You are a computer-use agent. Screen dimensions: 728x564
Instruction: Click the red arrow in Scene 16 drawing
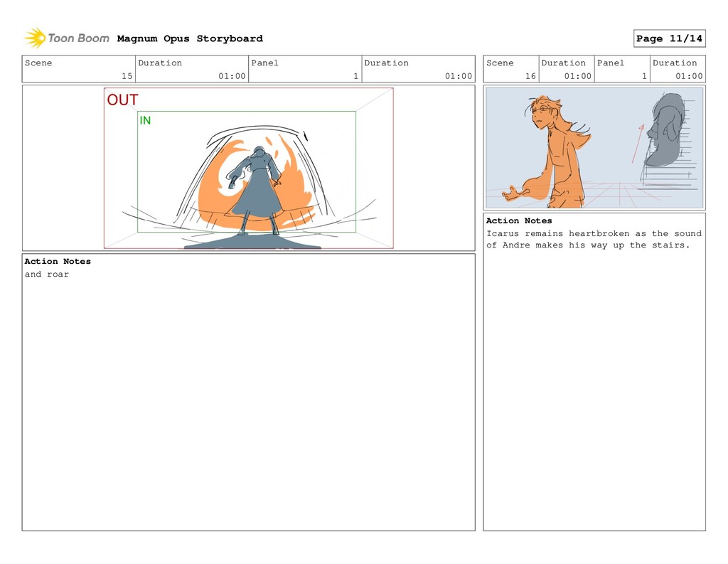pos(638,143)
